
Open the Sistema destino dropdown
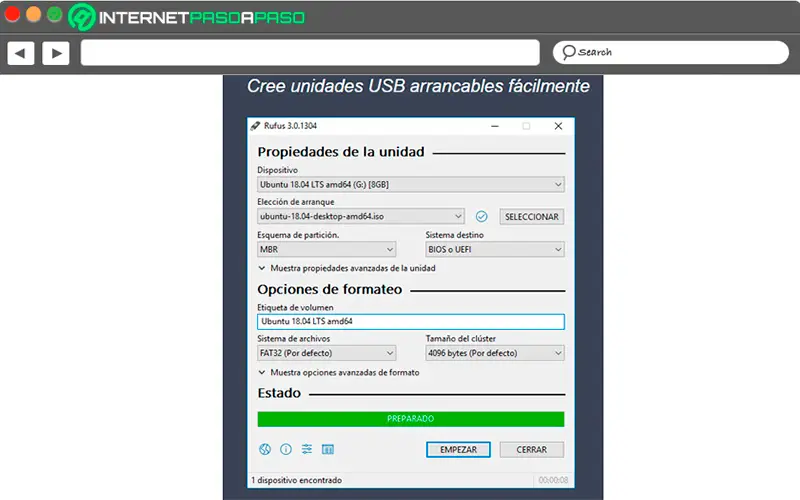pyautogui.click(x=495, y=249)
